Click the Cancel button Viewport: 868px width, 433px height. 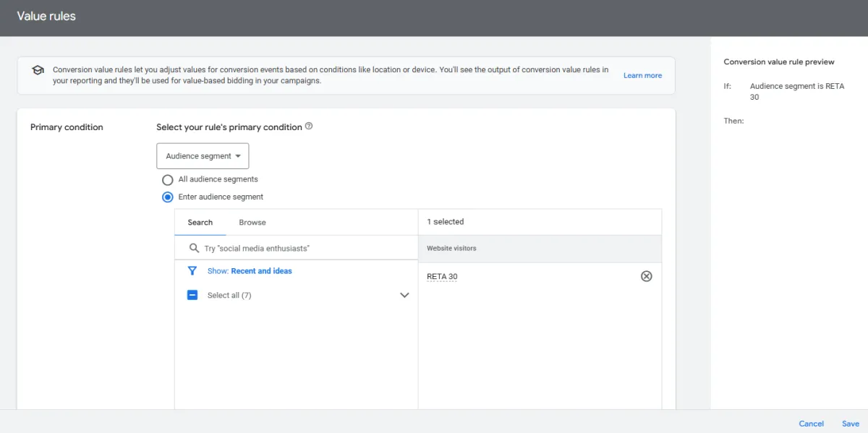click(x=811, y=424)
